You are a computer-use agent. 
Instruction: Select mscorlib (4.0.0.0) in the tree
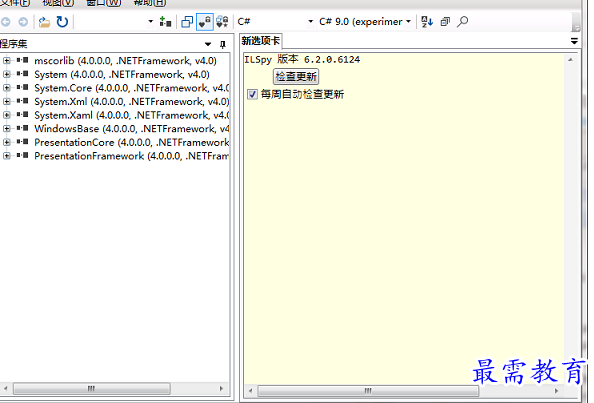point(125,61)
